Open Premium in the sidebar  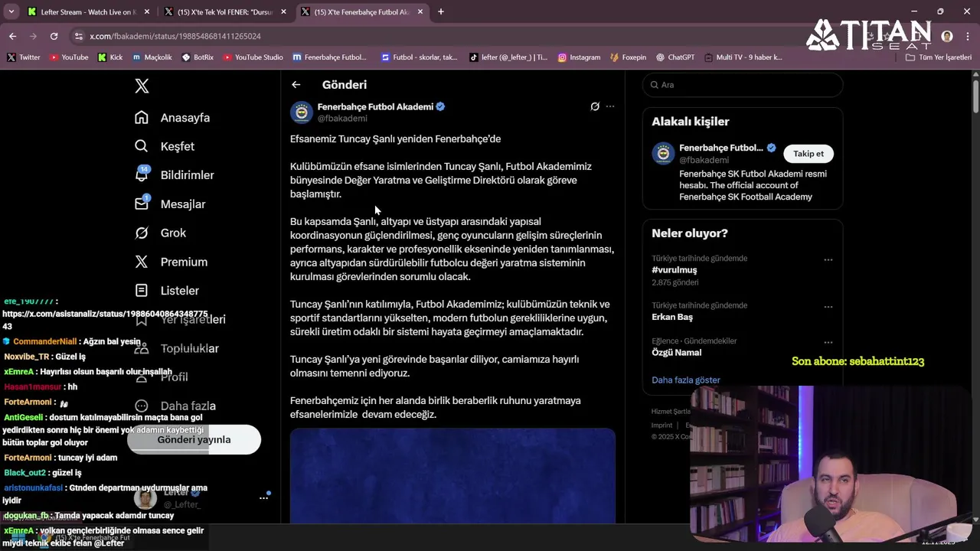(x=171, y=262)
